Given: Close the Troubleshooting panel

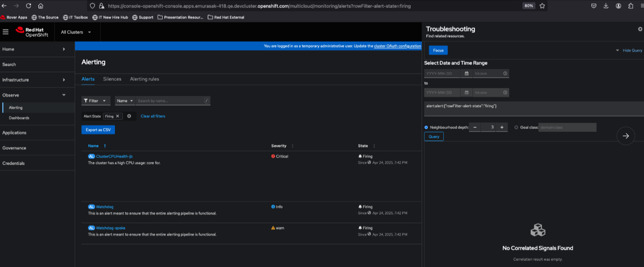Looking at the screenshot, I should [640, 29].
